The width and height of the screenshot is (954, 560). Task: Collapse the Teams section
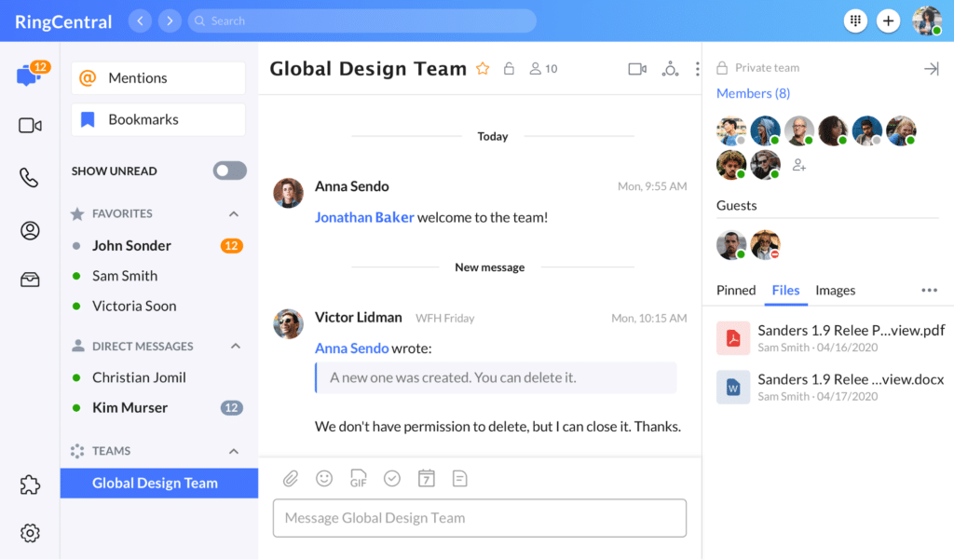click(234, 452)
